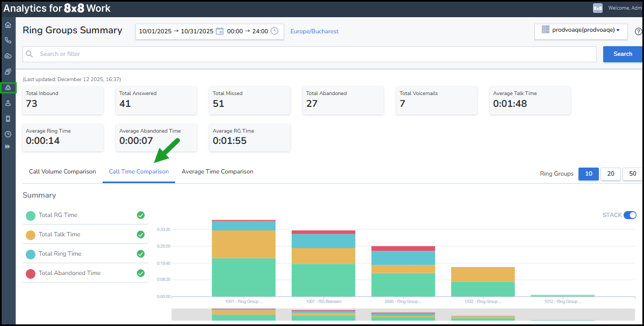The image size is (644, 326).
Task: Select the highlighted Ring Groups sidebar icon
Action: pos(8,88)
